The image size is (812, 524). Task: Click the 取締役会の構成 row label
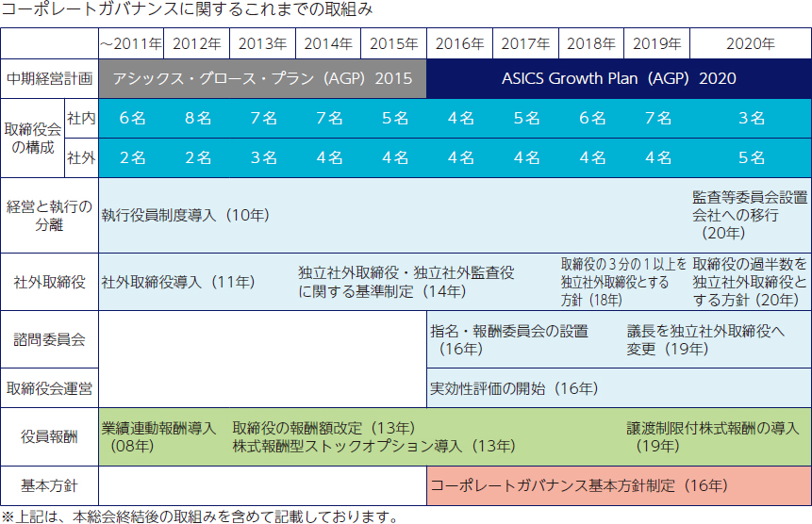pos(33,139)
